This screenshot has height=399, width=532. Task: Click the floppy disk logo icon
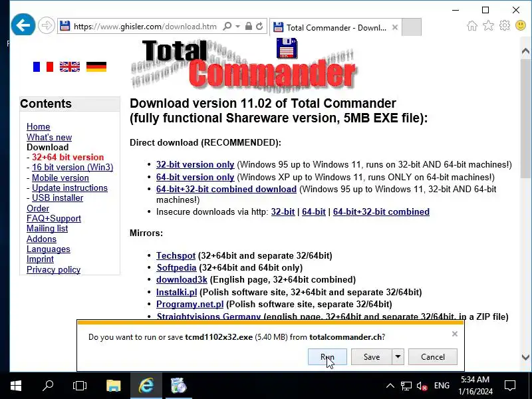click(x=287, y=48)
